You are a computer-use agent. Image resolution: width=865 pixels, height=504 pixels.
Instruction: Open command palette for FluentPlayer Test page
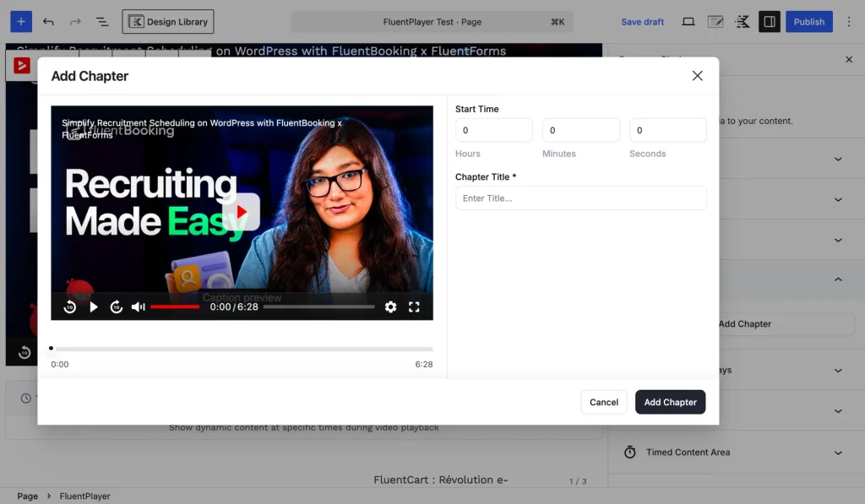pos(432,21)
